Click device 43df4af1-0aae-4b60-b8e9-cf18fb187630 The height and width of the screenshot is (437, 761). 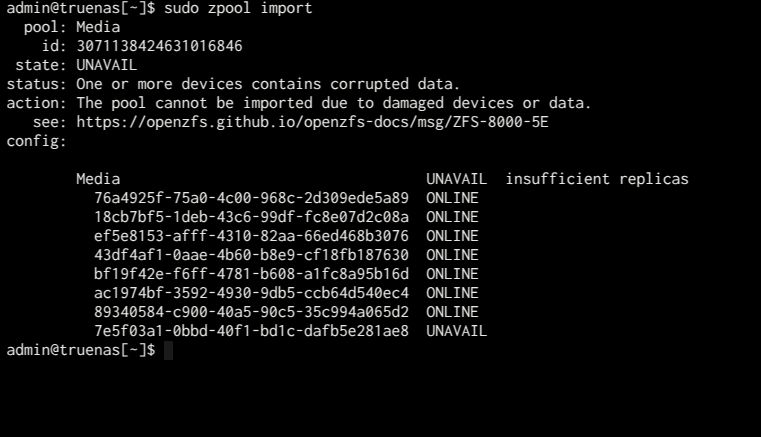tap(251, 255)
